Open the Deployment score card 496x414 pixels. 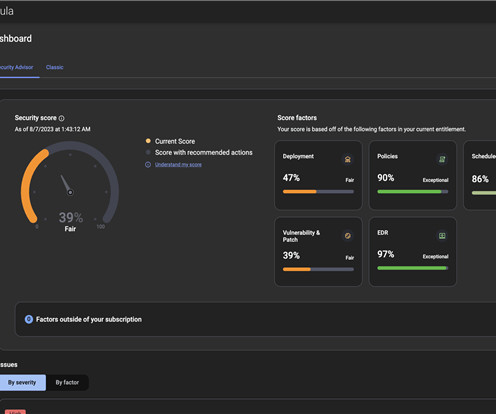click(318, 175)
